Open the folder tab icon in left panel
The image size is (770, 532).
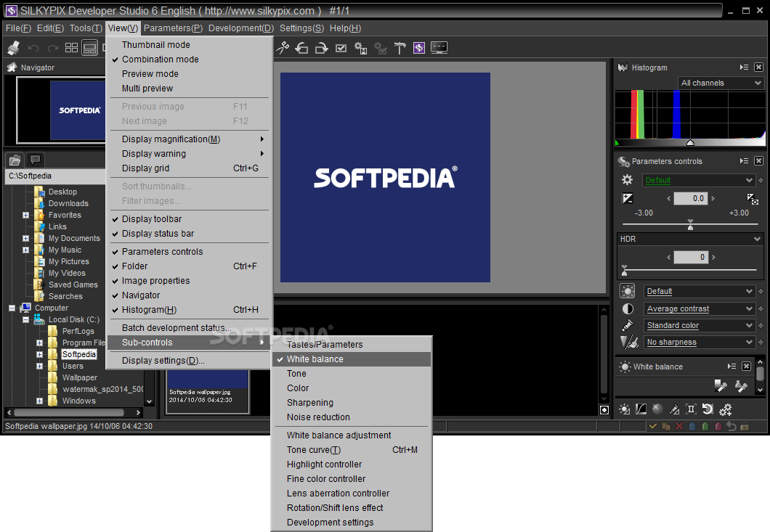15,160
